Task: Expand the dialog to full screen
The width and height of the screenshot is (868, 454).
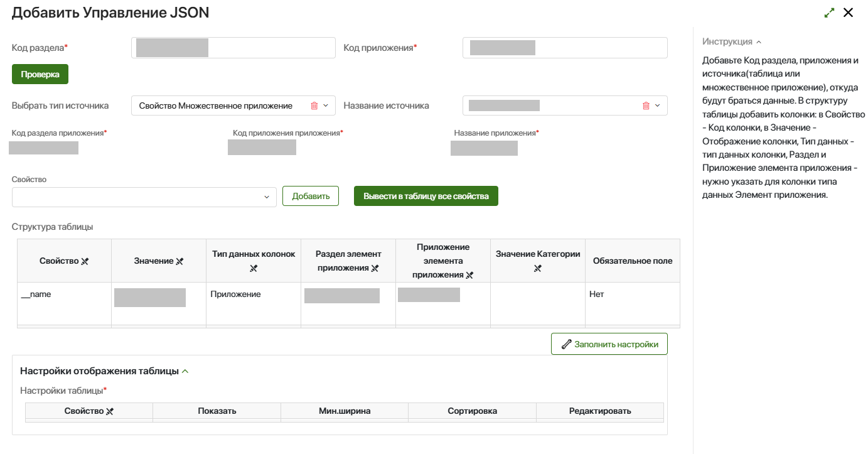Action: 830,13
